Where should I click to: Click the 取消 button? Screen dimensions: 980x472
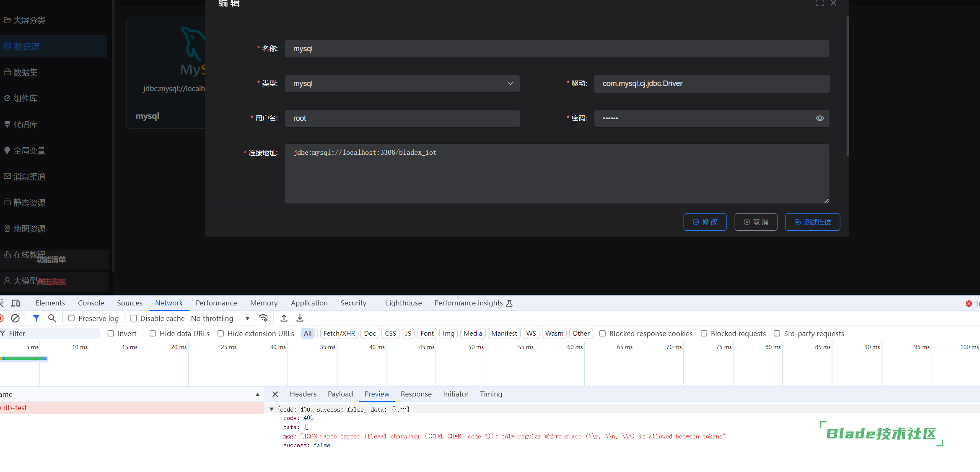pos(756,222)
